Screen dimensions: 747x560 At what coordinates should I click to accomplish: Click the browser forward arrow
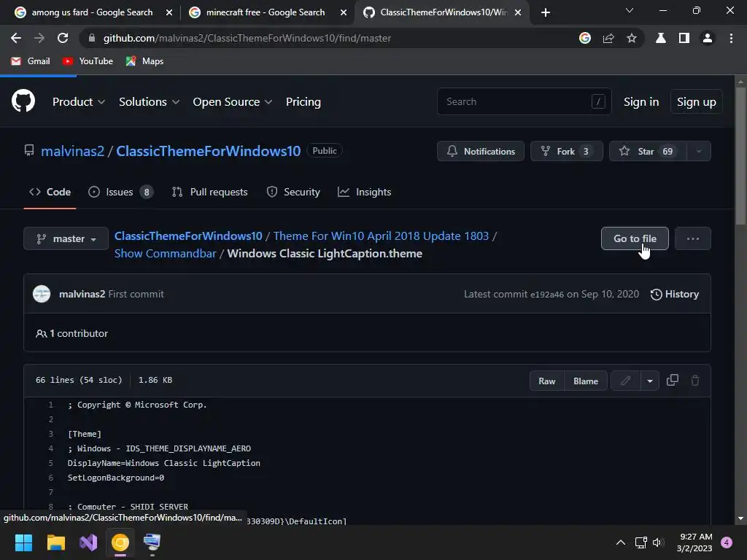[x=39, y=38]
